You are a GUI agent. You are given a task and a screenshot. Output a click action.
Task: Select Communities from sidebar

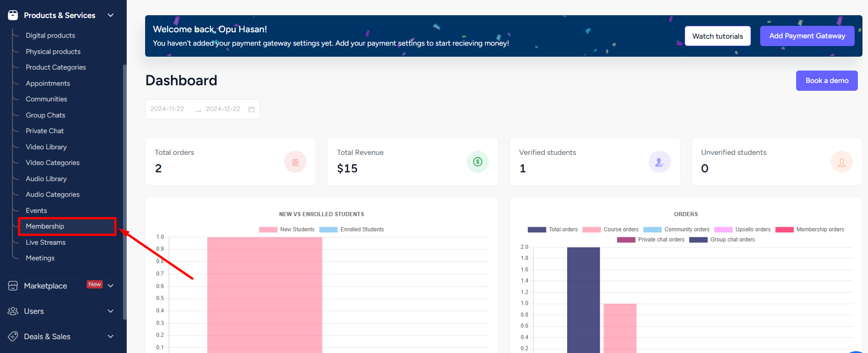pos(46,99)
